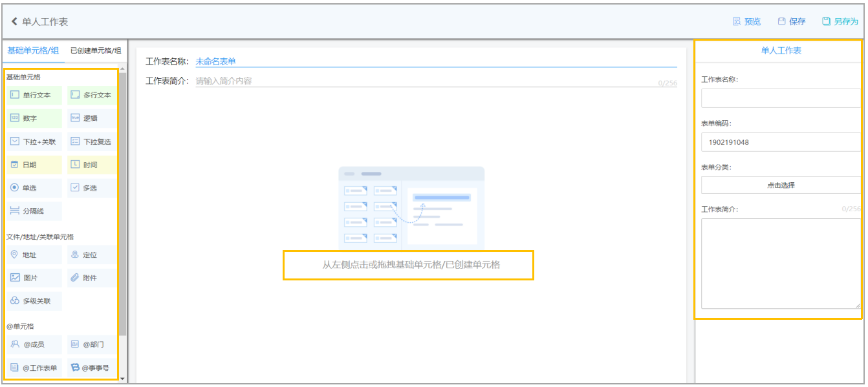Click the 保存 save button
Screen dimensions: 868x387
point(792,21)
